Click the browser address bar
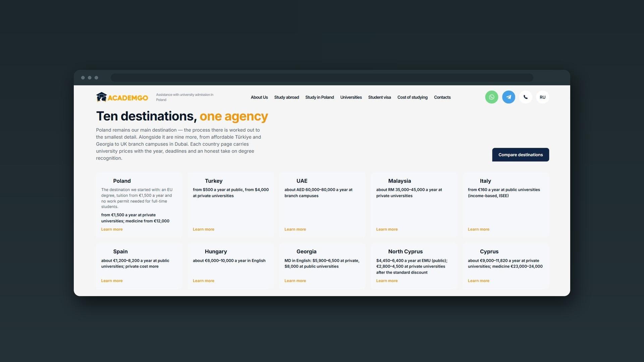 pyautogui.click(x=322, y=78)
